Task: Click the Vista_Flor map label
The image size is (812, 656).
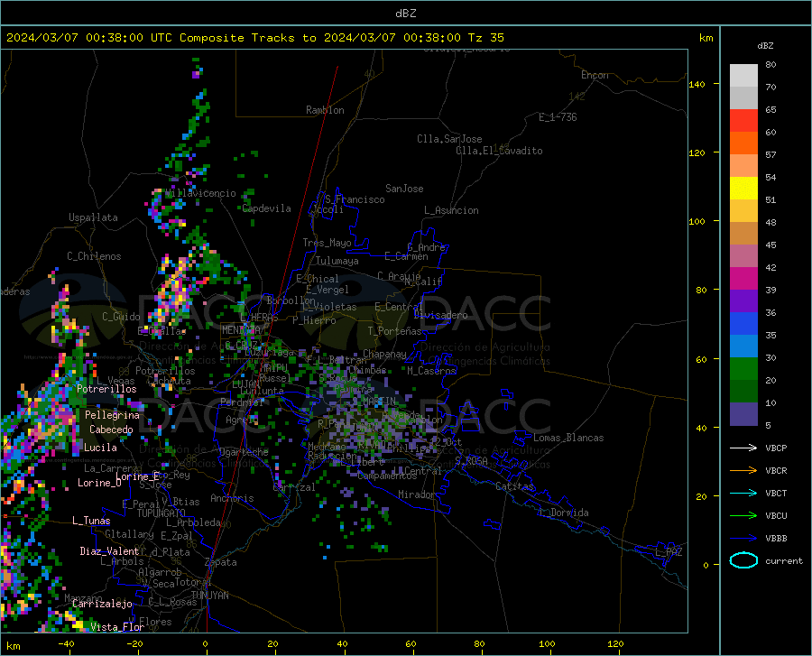Action: pyautogui.click(x=117, y=627)
